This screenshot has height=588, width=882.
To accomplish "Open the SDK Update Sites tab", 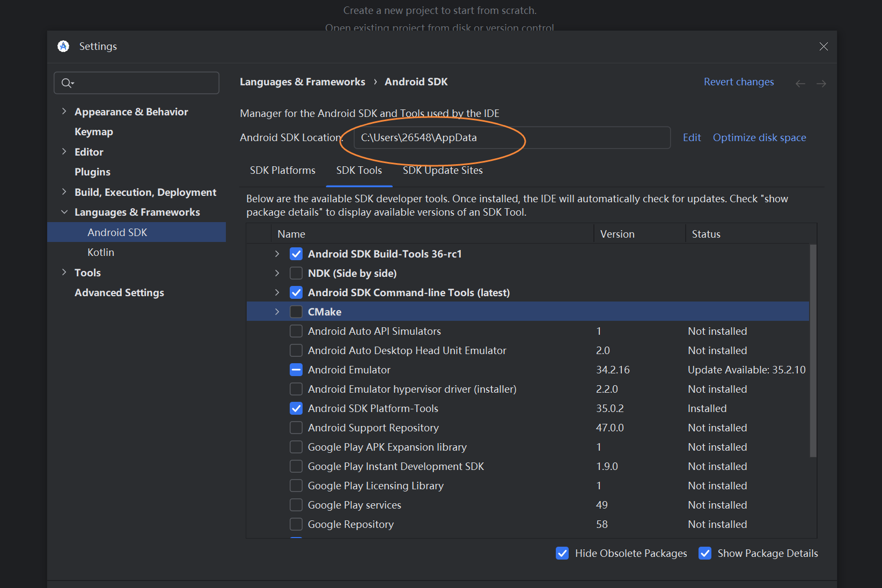I will [x=443, y=171].
